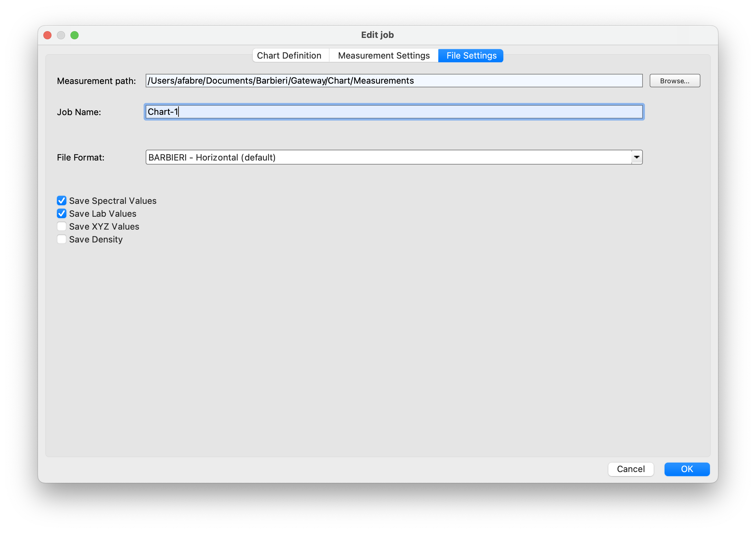Confirm the dialog with OK
The image size is (756, 533).
pos(687,469)
